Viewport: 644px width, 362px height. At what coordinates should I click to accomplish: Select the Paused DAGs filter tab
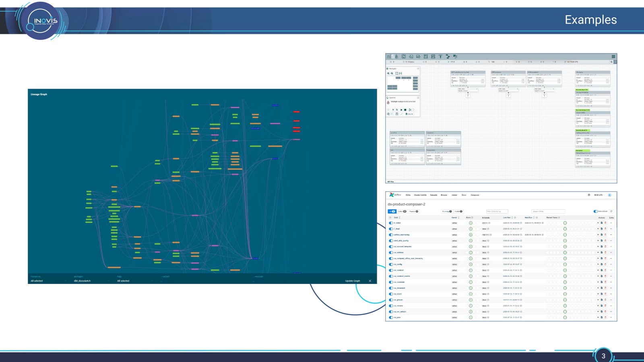point(414,211)
